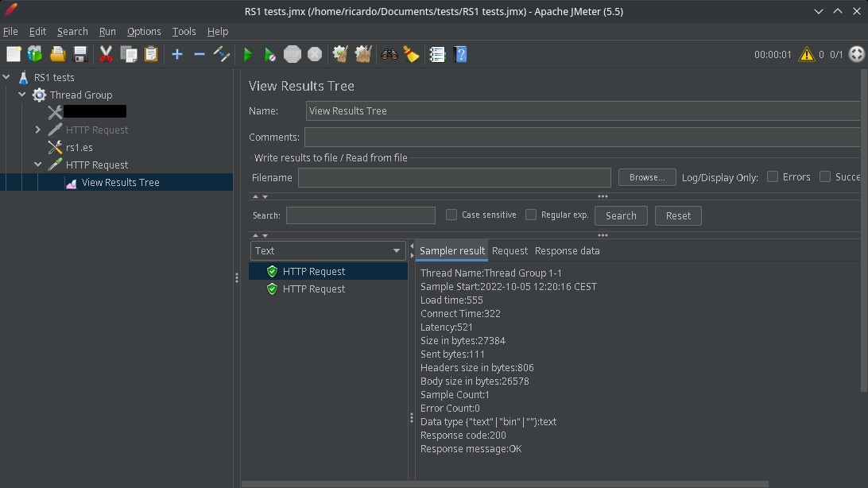Click the vertical scrollbar on right edge
The height and width of the screenshot is (488, 868).
click(866, 231)
